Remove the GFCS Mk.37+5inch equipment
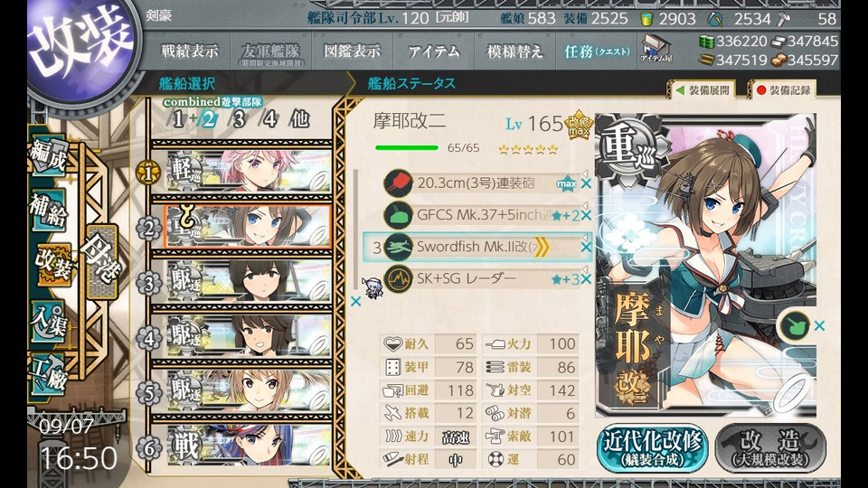This screenshot has height=488, width=868. [586, 215]
